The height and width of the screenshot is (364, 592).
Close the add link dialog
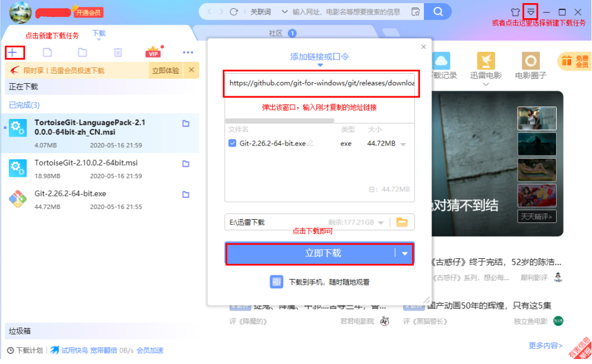pos(424,47)
